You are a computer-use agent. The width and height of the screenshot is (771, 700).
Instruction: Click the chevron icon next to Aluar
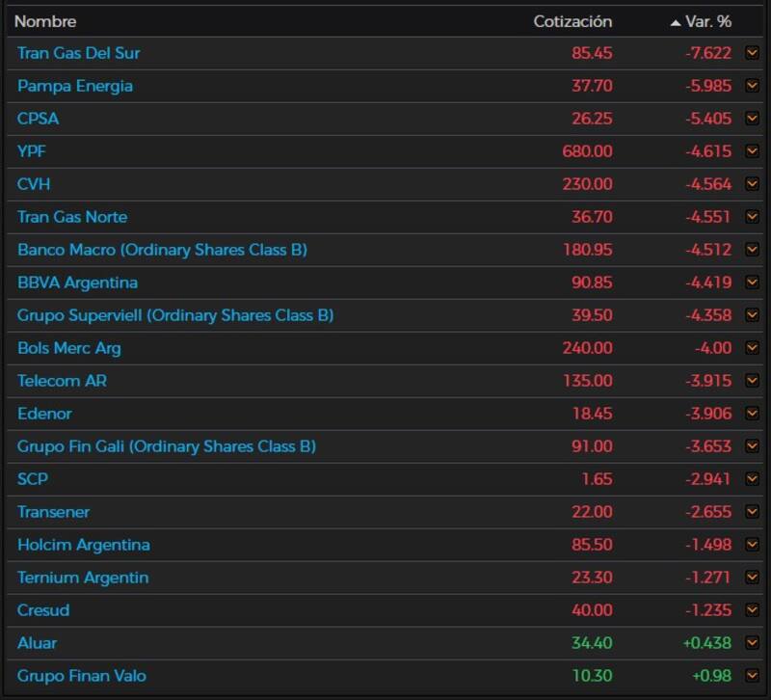tap(752, 643)
